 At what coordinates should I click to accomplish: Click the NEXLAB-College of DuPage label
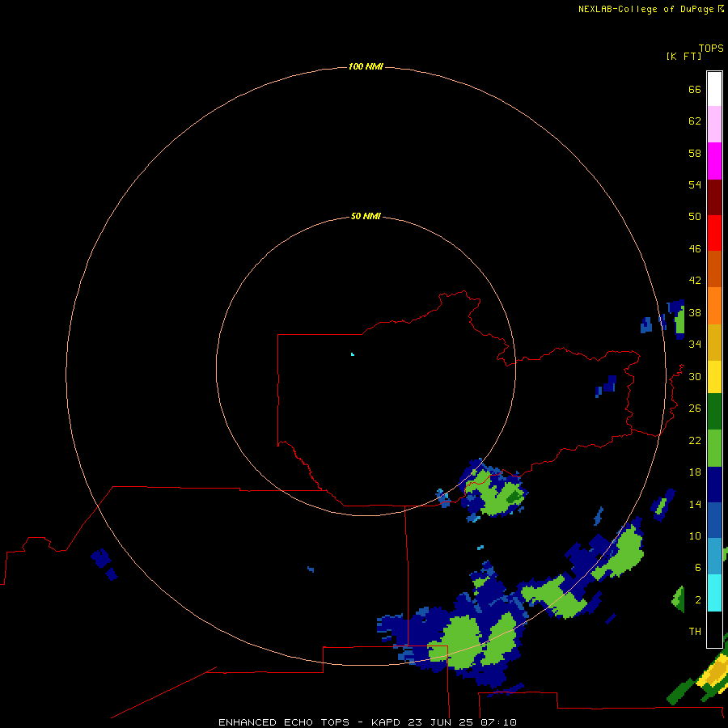coord(645,9)
